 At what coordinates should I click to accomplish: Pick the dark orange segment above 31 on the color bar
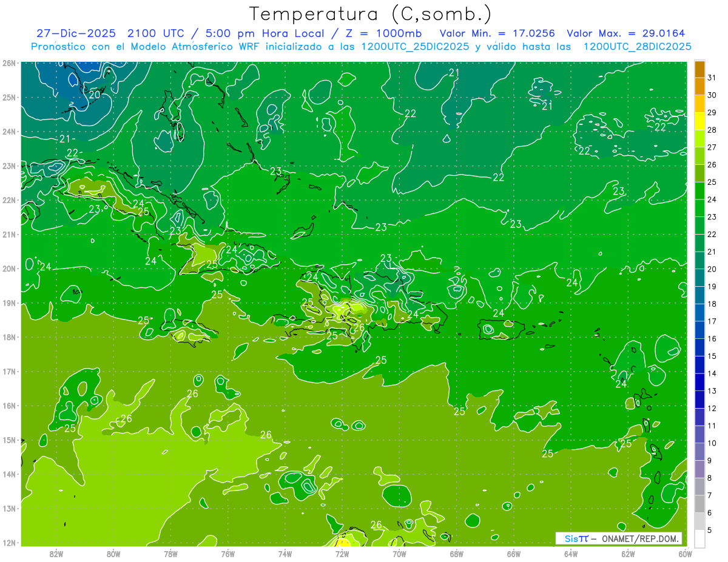click(x=699, y=70)
